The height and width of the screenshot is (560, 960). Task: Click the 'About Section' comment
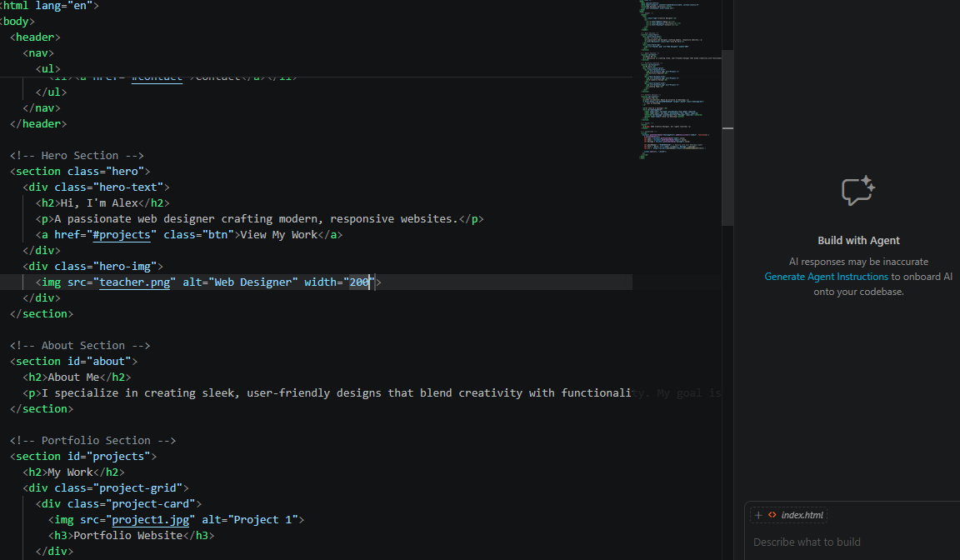coord(80,346)
